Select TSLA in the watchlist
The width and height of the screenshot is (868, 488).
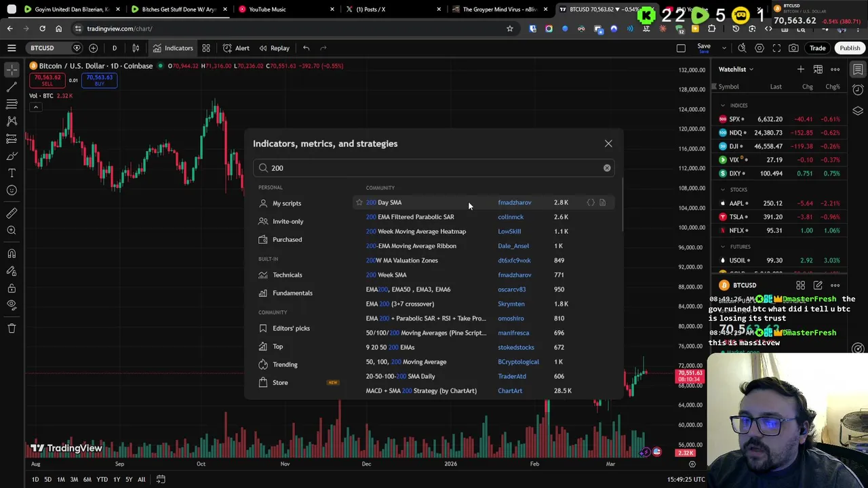(x=780, y=217)
